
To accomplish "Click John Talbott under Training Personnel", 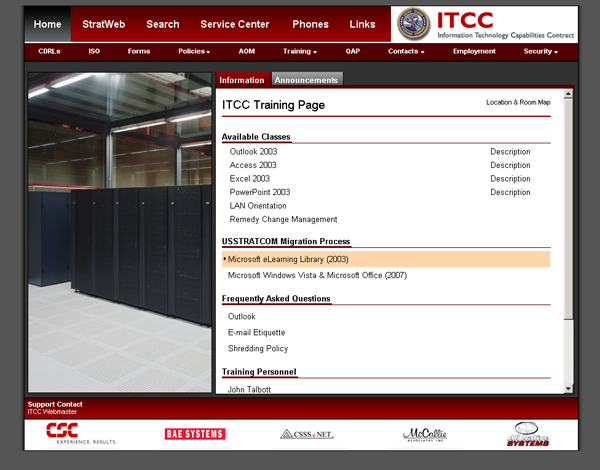I will tap(249, 389).
